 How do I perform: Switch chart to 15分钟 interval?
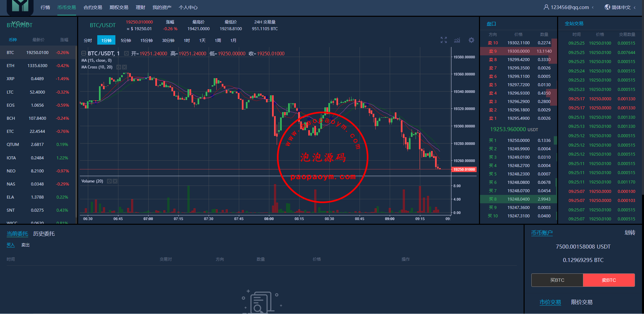point(146,40)
